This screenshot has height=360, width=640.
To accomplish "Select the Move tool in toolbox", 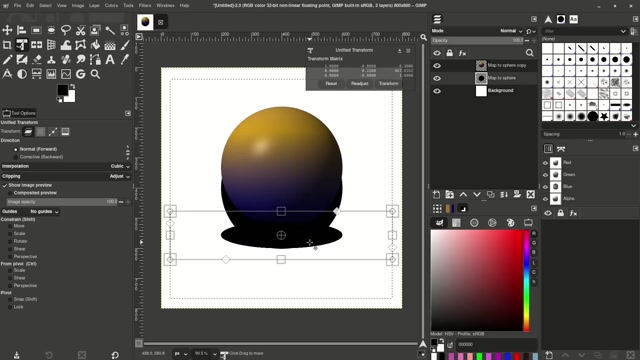I will pyautogui.click(x=7, y=30).
